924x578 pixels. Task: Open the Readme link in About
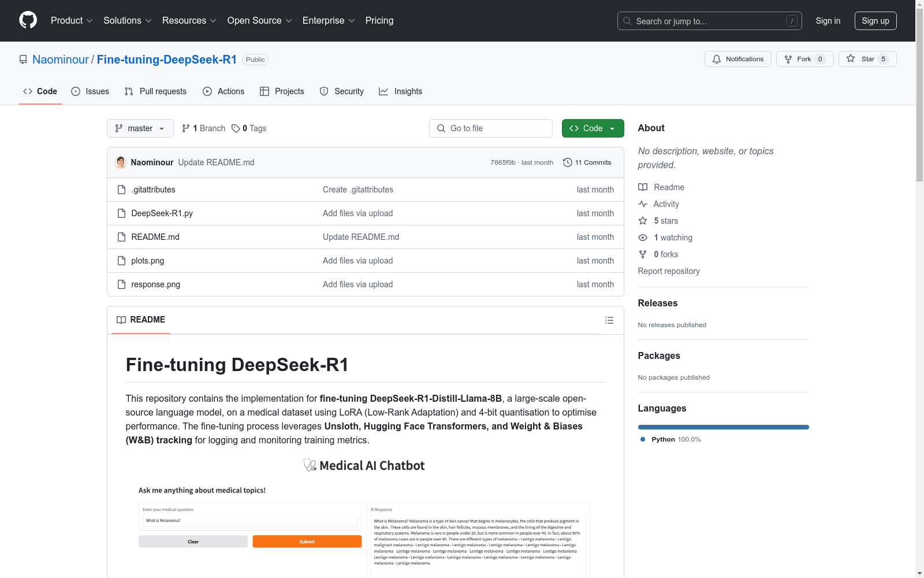tap(661, 187)
